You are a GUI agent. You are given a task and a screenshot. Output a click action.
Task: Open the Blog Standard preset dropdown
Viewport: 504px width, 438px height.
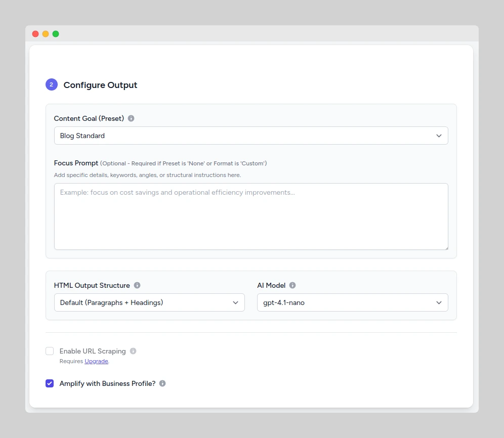[251, 136]
